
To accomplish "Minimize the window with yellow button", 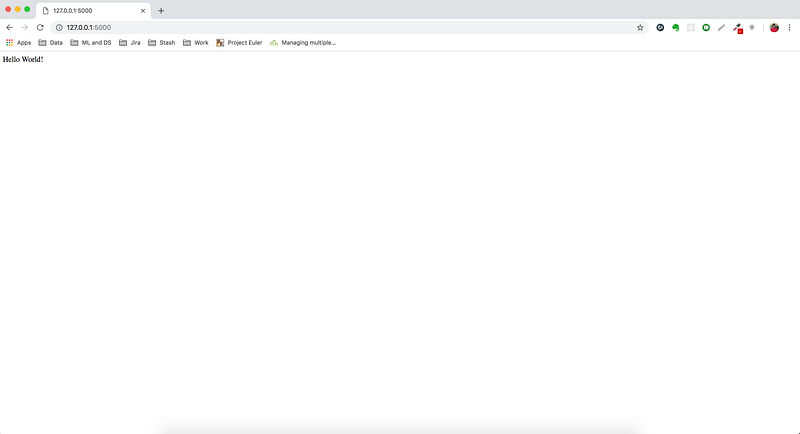I will pyautogui.click(x=18, y=9).
